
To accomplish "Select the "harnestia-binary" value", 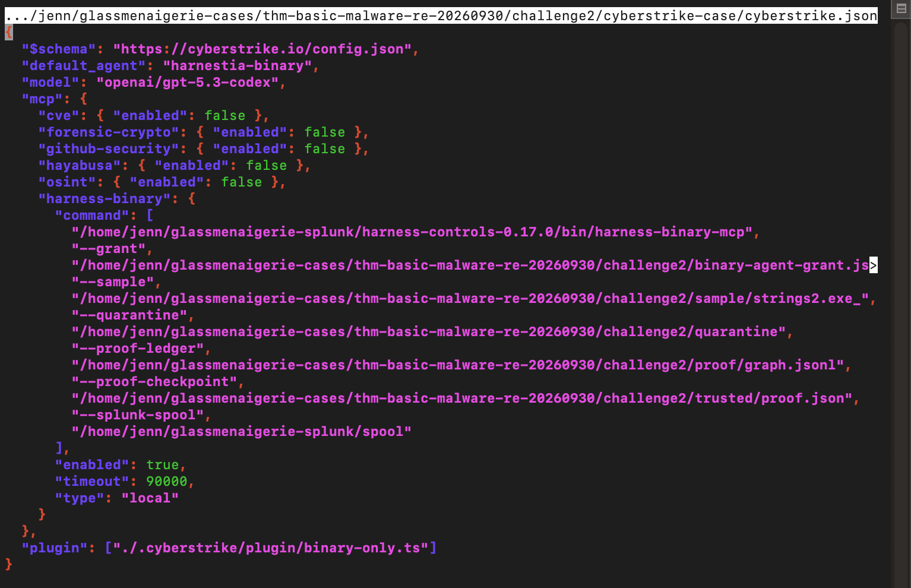I will [238, 65].
